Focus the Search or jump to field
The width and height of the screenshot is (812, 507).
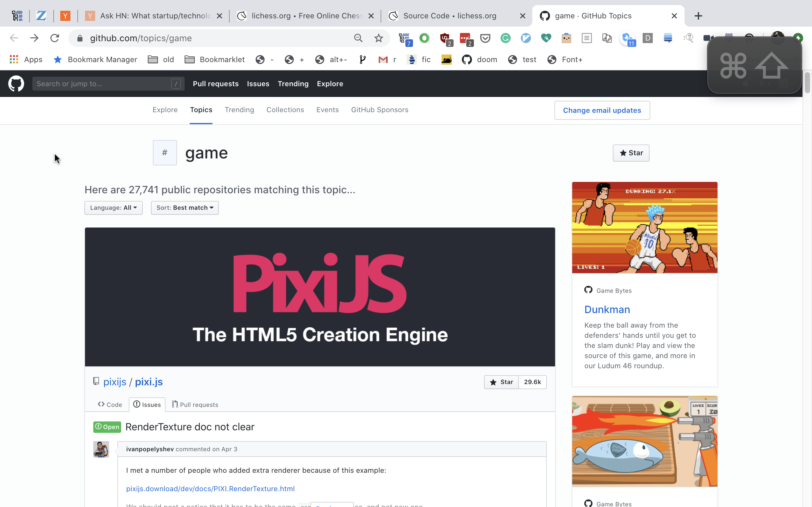point(102,84)
